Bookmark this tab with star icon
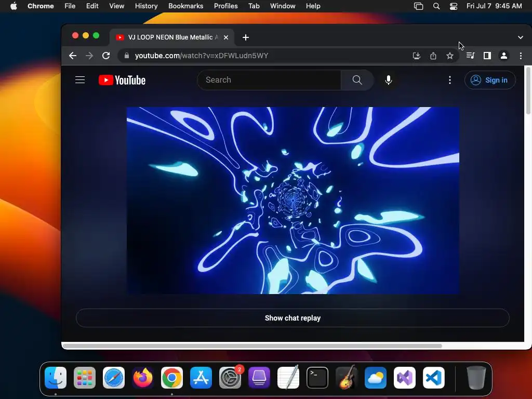Image resolution: width=532 pixels, height=399 pixels. point(450,56)
